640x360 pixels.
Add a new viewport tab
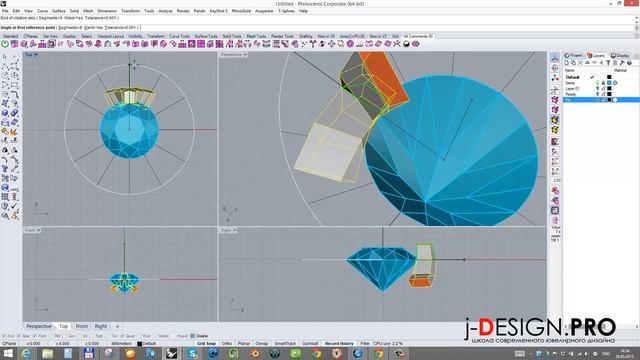point(117,326)
